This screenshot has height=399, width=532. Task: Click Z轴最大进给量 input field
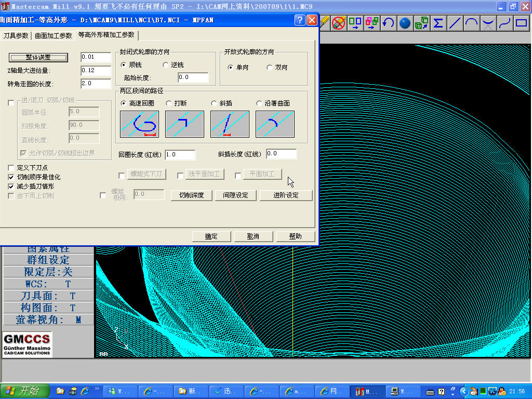click(96, 70)
